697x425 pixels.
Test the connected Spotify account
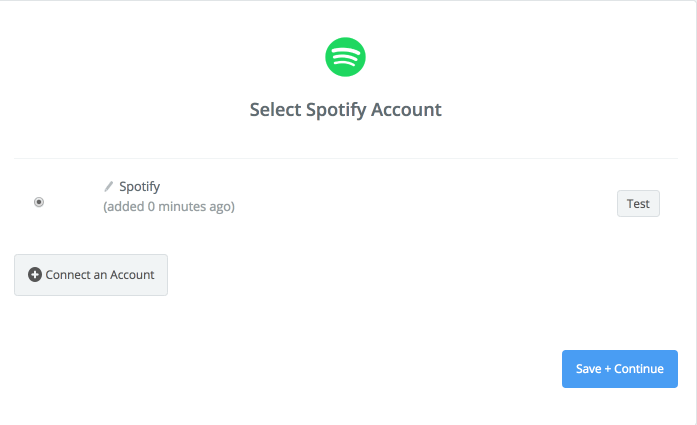(x=638, y=204)
